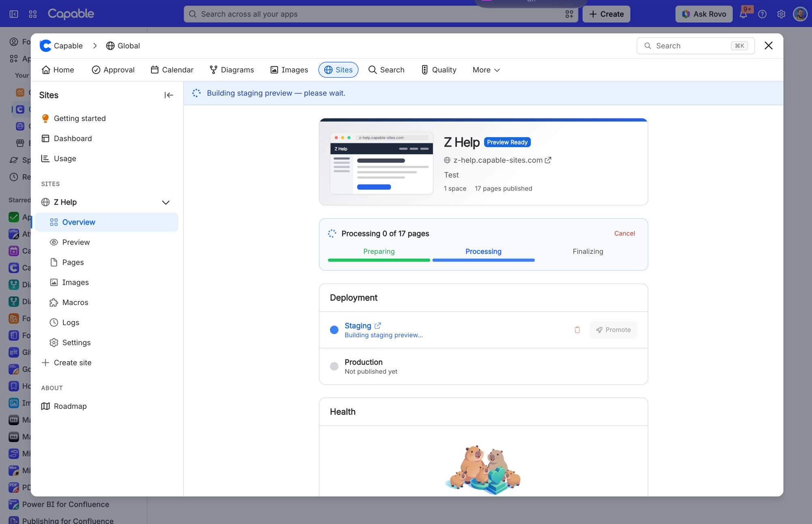Click the Production deployment row
This screenshot has width=812, height=524.
(x=483, y=366)
